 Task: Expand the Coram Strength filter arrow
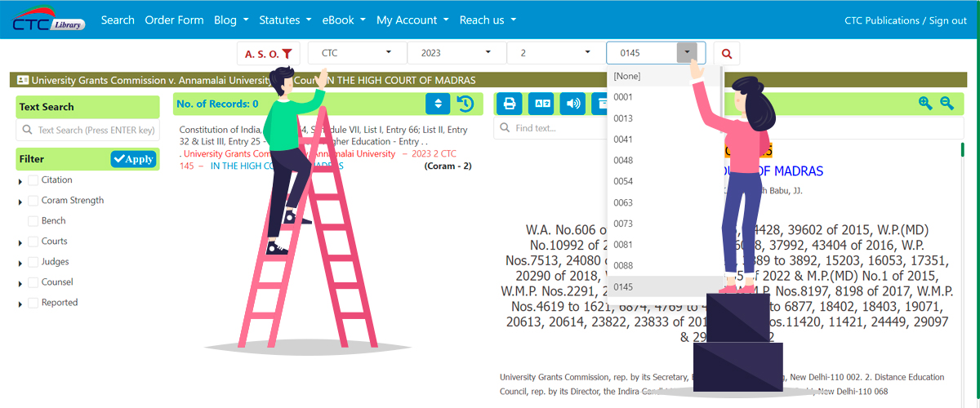click(20, 202)
